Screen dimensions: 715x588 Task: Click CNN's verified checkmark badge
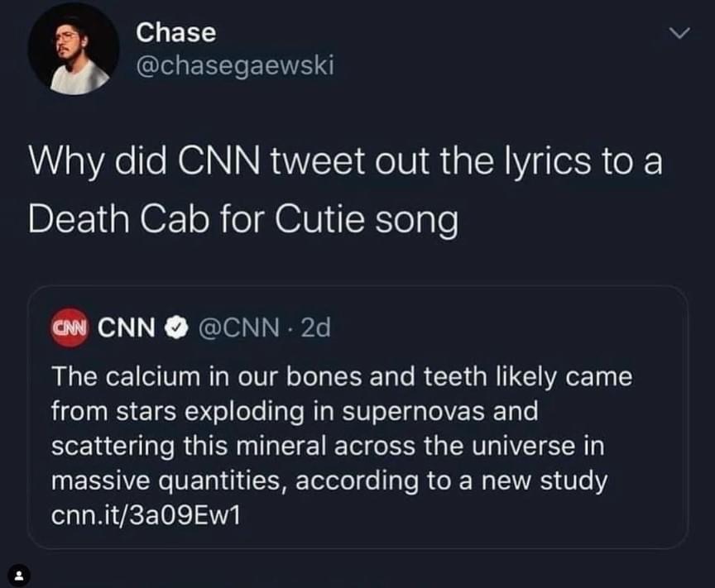[175, 328]
